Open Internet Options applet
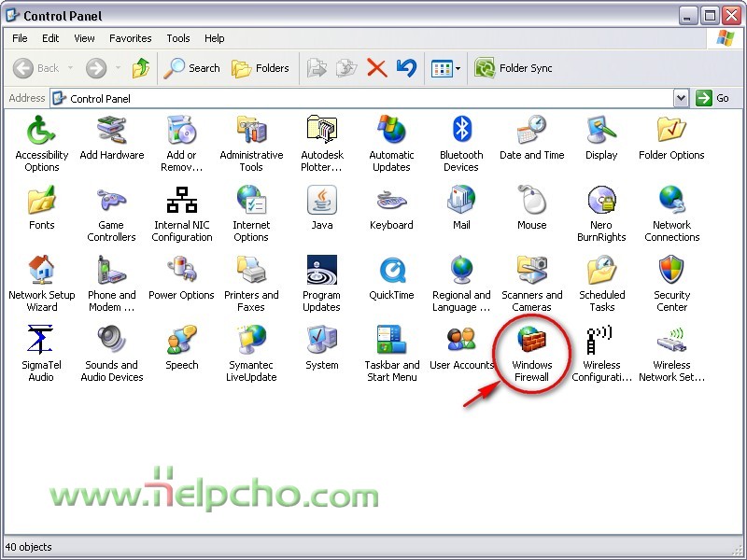747x560 pixels. point(251,214)
